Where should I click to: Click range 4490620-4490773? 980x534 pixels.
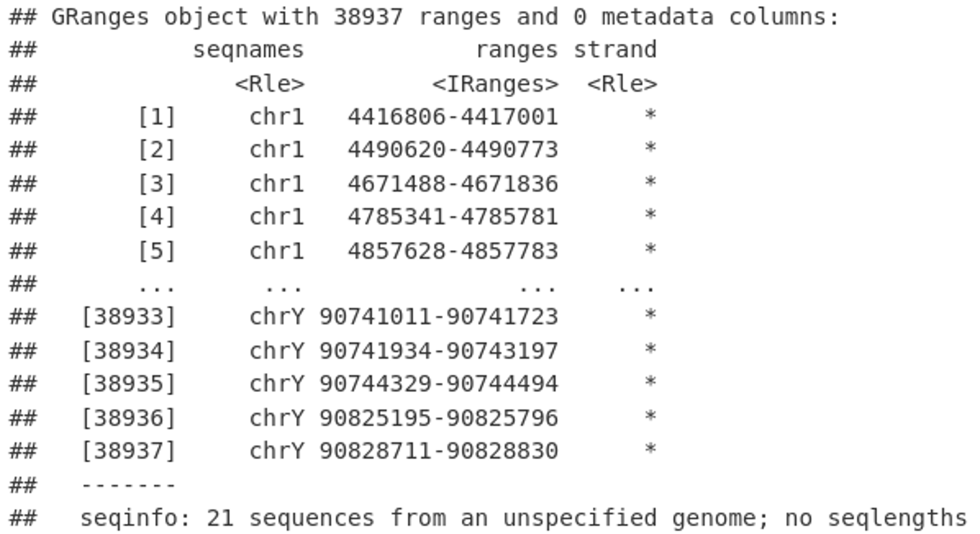click(453, 150)
